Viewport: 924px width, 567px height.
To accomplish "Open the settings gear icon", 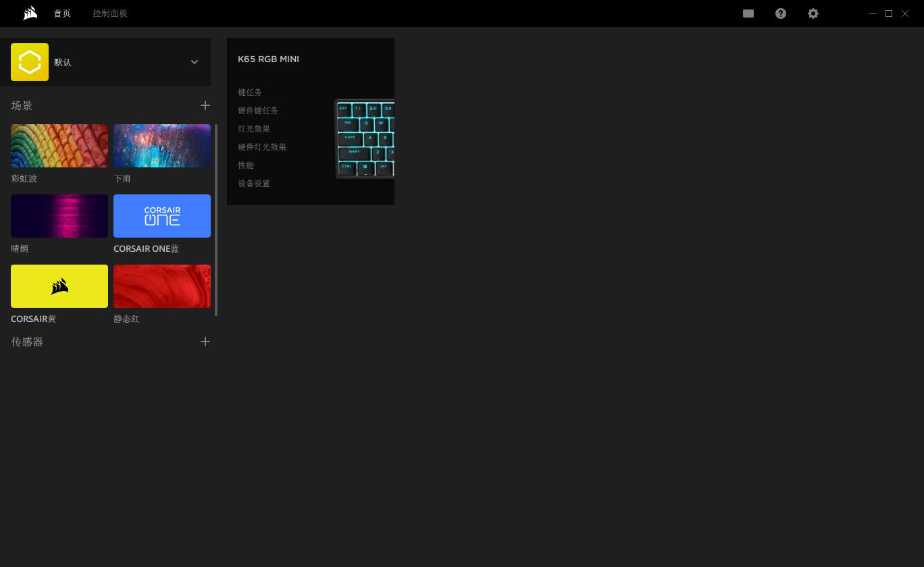I will click(813, 13).
